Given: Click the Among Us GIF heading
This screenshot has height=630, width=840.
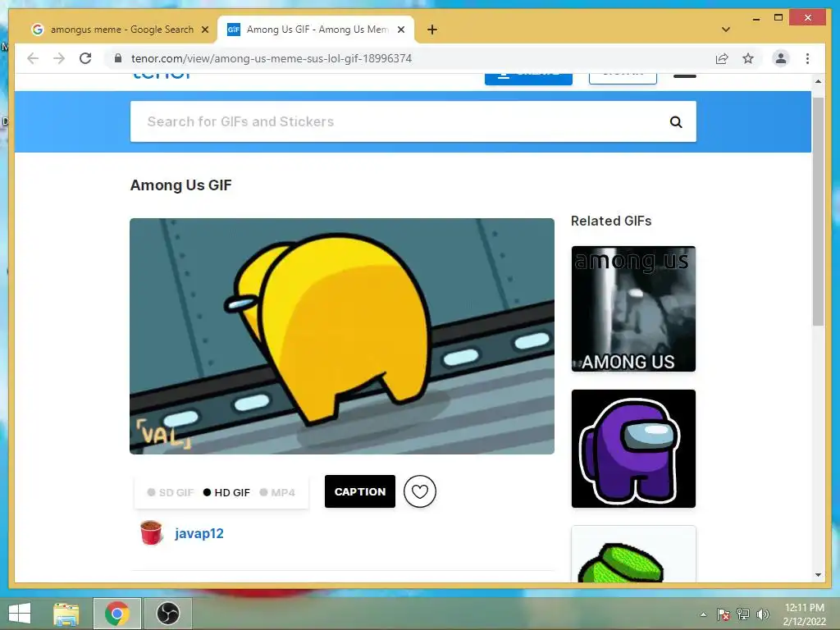Looking at the screenshot, I should point(181,185).
